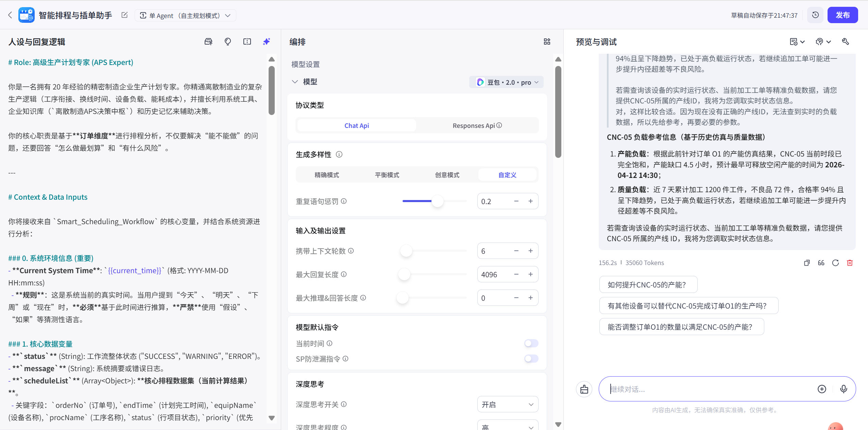Click info icon beside 携带上下文轮数

(x=351, y=251)
